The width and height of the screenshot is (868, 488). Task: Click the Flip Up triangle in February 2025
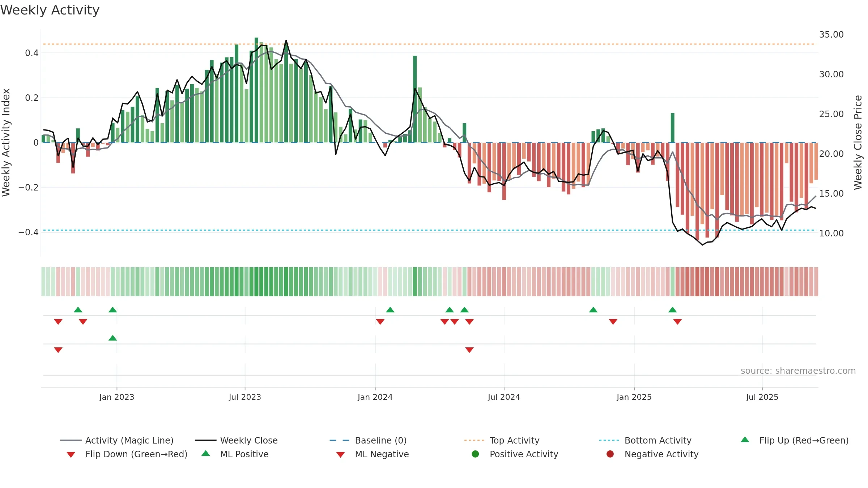coord(672,310)
